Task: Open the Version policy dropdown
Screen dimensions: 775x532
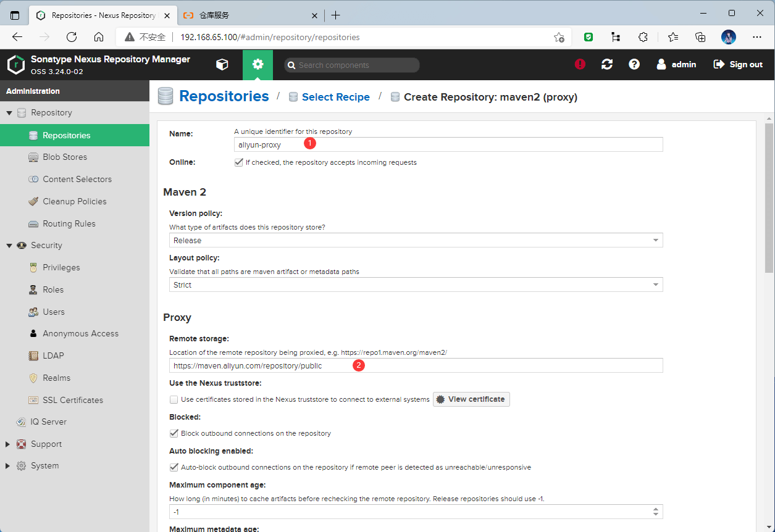Action: [416, 240]
